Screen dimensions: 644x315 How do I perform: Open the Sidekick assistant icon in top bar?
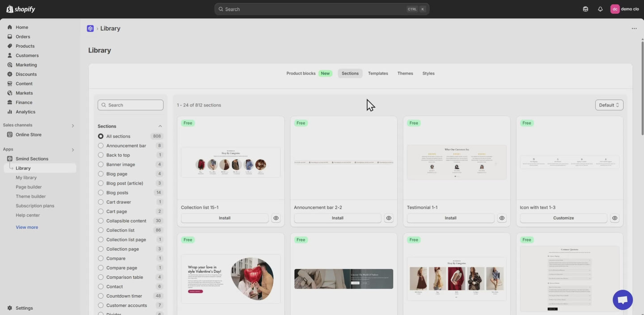point(585,9)
